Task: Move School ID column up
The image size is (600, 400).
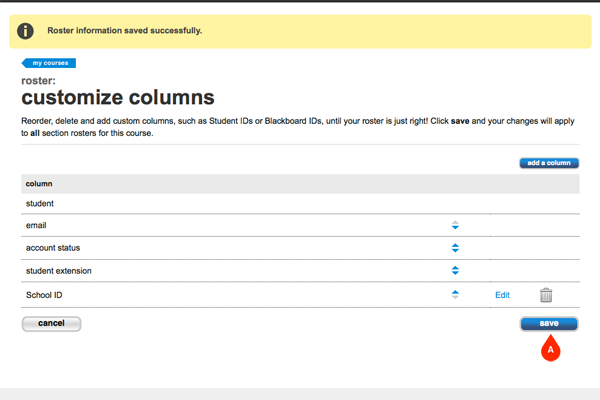Action: click(x=455, y=291)
